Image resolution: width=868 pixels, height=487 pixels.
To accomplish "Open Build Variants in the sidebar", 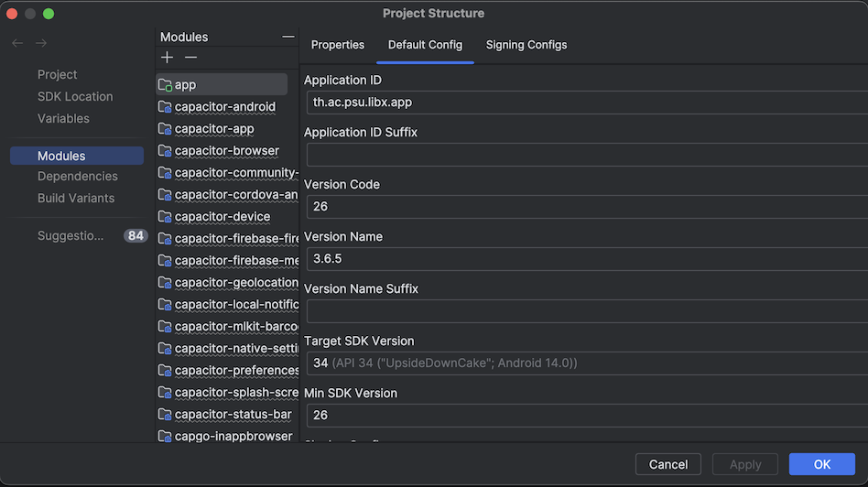I will [76, 199].
